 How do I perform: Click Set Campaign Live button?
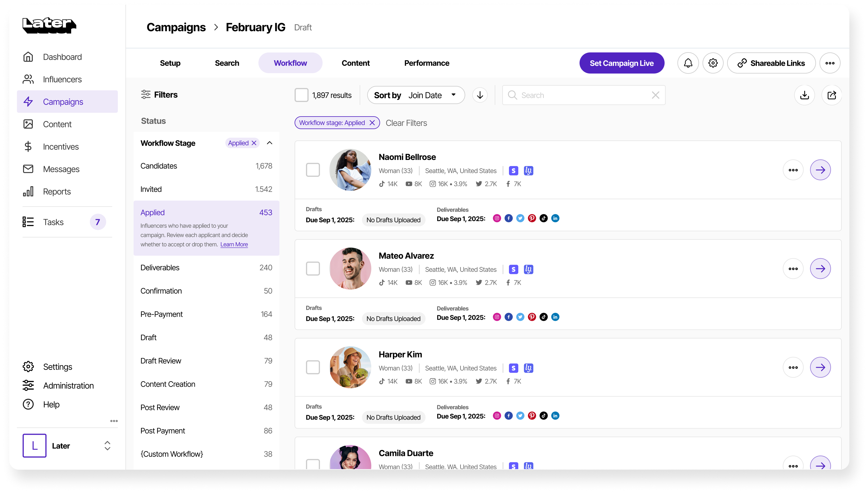tap(621, 63)
